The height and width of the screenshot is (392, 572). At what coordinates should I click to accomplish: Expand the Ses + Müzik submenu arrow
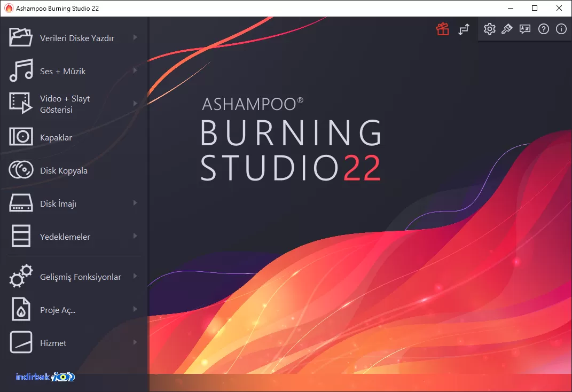tap(135, 70)
